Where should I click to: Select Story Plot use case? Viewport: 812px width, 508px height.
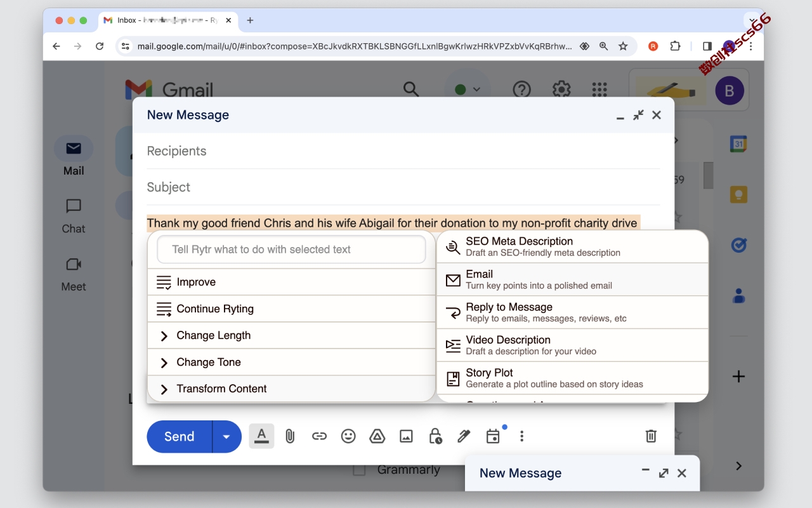(572, 378)
